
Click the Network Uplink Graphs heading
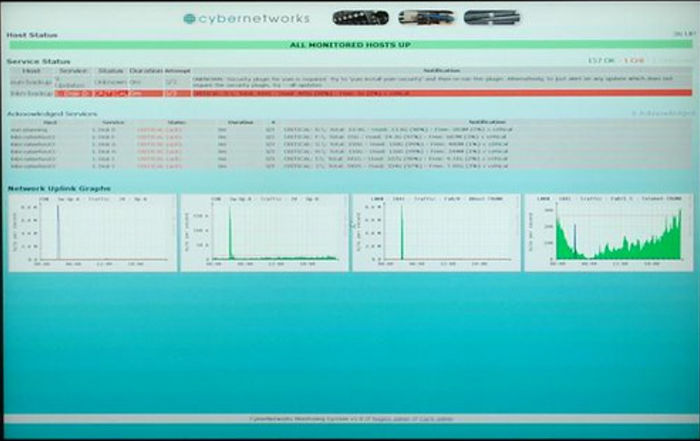[x=59, y=188]
